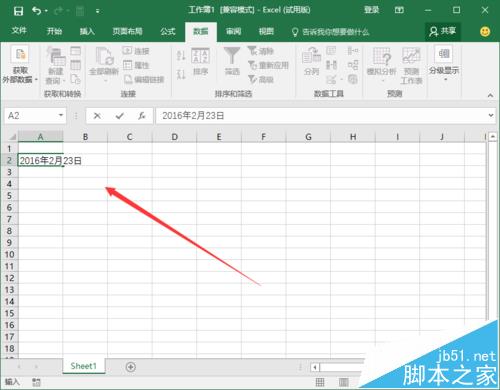Viewport: 500px width, 390px height.
Task: Click the Tell Me search box
Action: (x=331, y=32)
